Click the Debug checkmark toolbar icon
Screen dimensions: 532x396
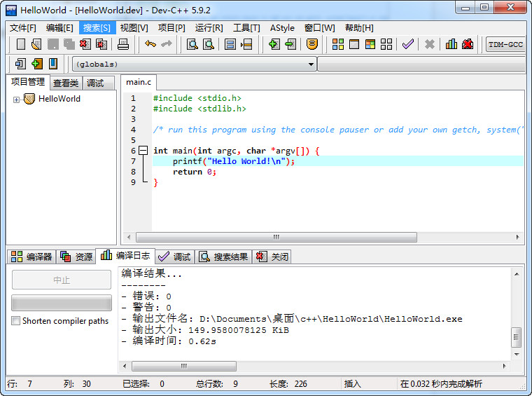(407, 44)
